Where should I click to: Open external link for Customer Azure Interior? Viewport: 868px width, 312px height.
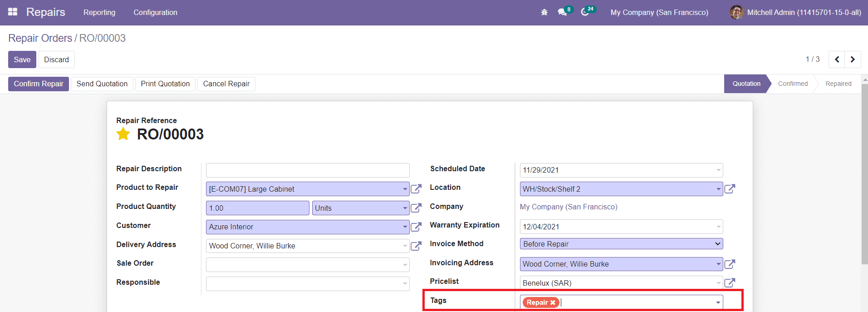[x=416, y=227]
